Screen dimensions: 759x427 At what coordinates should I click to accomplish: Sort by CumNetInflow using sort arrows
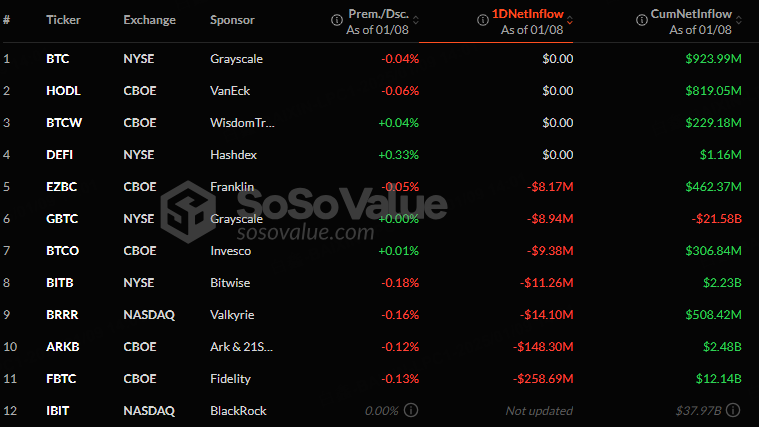point(739,20)
